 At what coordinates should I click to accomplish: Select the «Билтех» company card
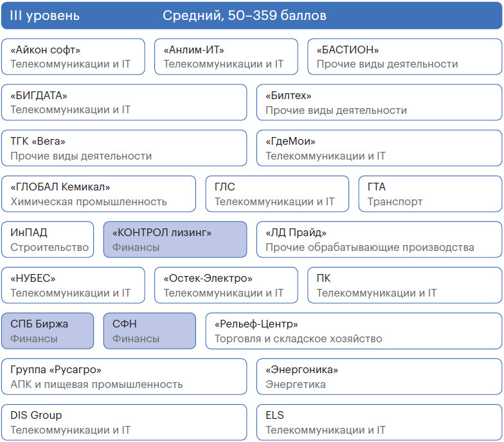click(379, 102)
